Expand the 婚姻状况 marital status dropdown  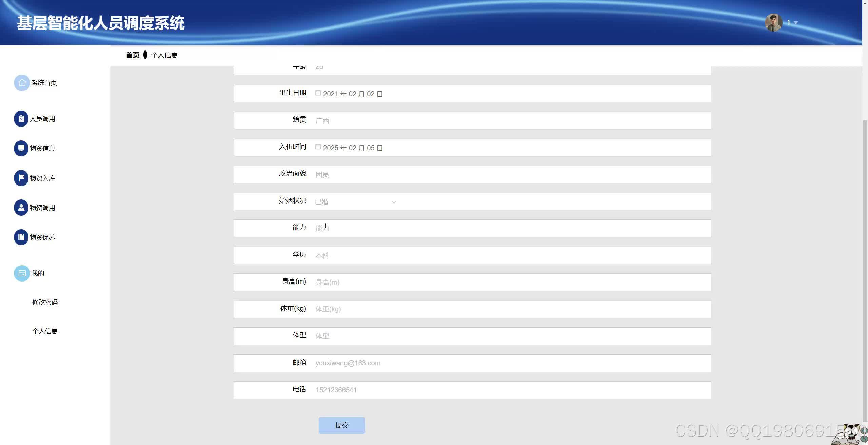click(x=394, y=201)
